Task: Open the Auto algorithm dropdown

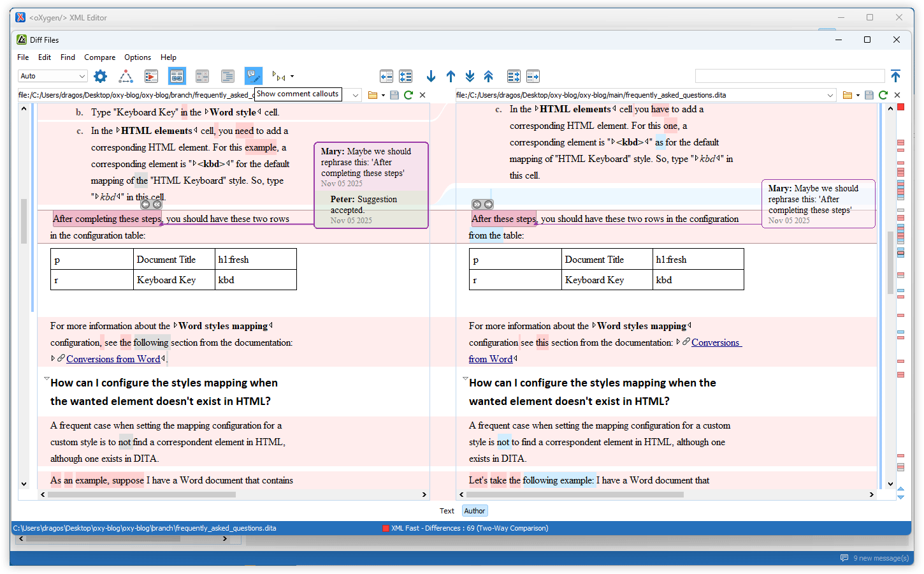Action: 52,76
